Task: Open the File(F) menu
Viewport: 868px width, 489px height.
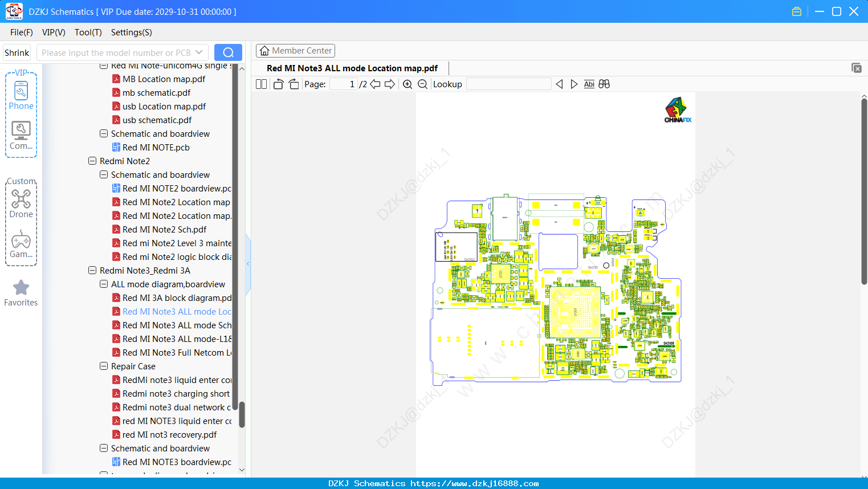Action: pos(22,32)
